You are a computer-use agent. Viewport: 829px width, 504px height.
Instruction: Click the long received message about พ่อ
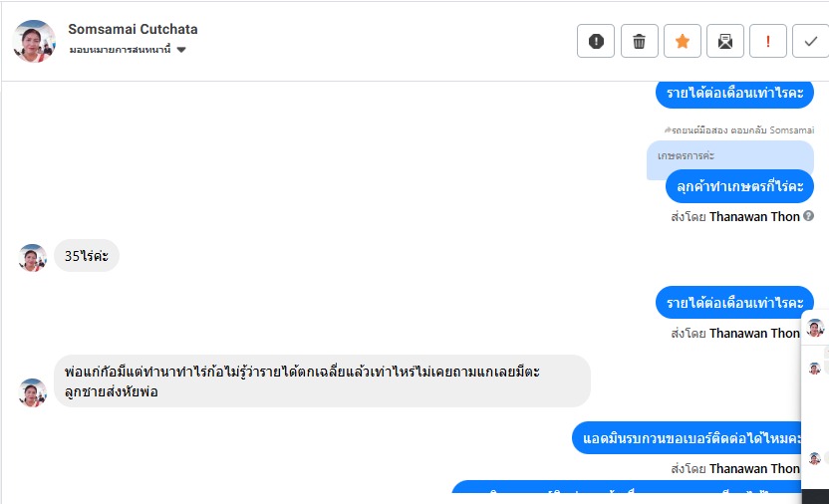coord(322,380)
